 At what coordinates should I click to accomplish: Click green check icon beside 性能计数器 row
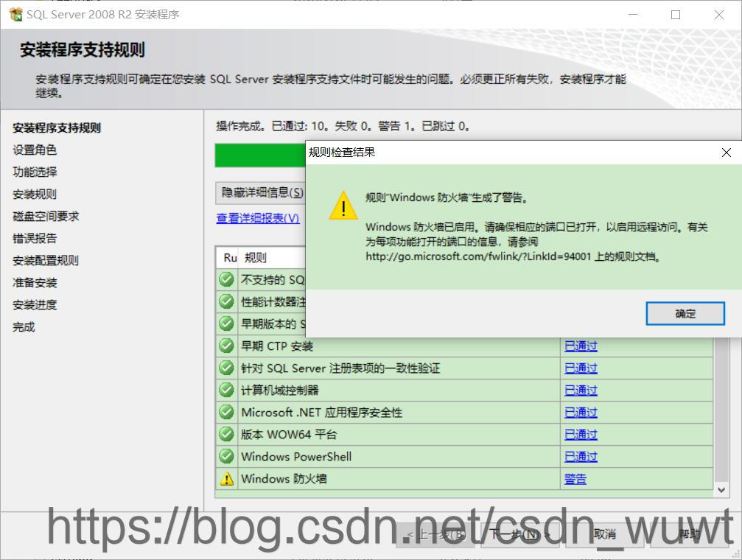pyautogui.click(x=227, y=301)
